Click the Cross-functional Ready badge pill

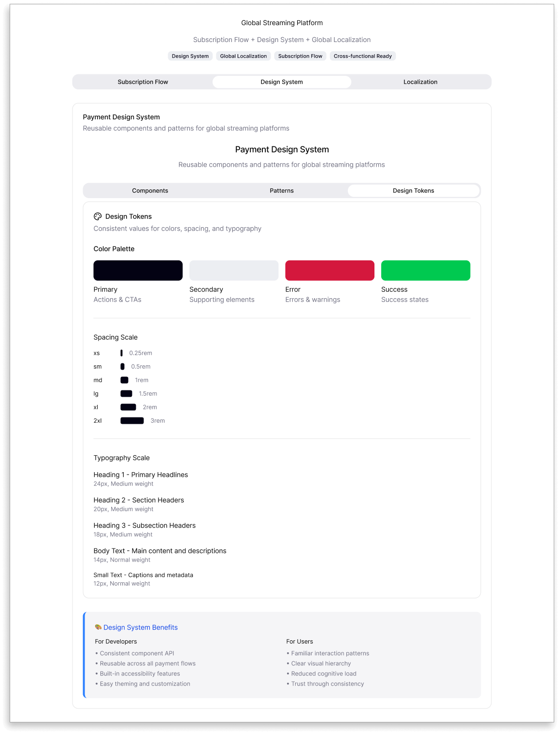[362, 56]
